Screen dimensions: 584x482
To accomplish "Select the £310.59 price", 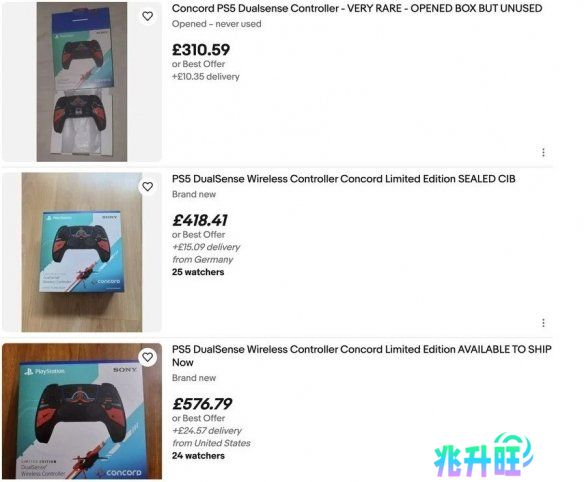I will point(201,50).
